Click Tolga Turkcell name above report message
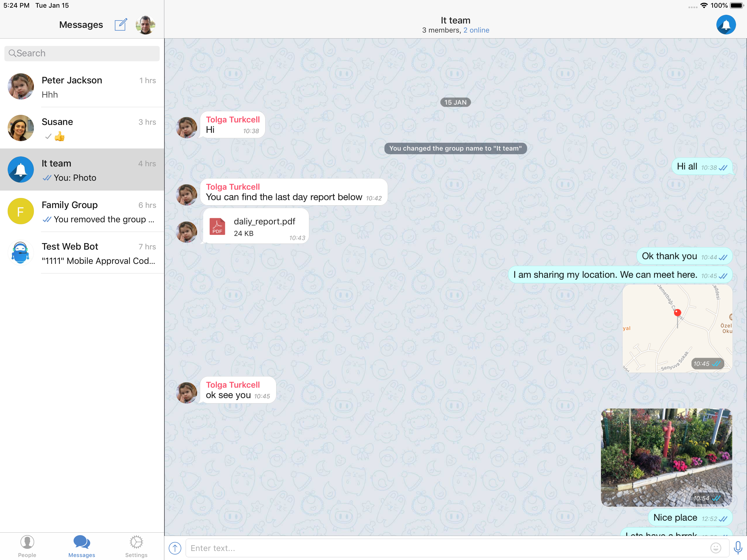This screenshot has height=560, width=747. click(x=233, y=187)
